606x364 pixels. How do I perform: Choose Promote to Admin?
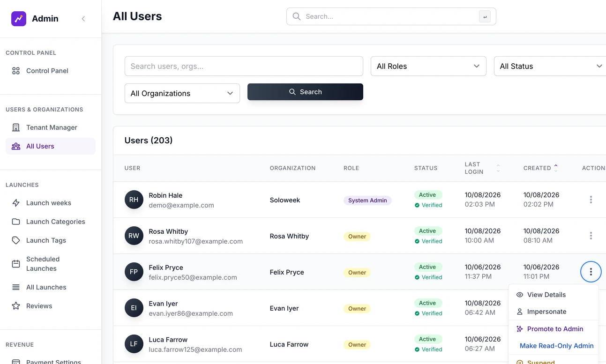point(554,329)
